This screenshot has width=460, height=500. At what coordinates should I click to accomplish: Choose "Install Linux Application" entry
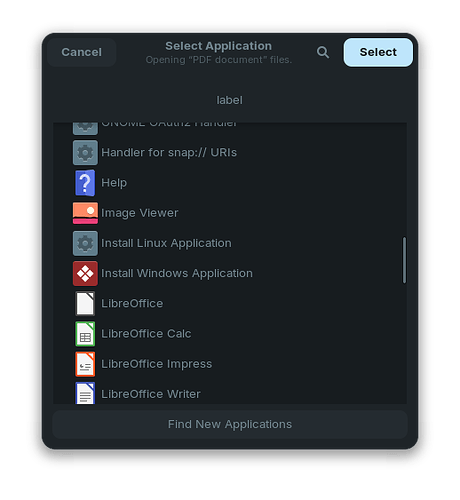pos(166,243)
